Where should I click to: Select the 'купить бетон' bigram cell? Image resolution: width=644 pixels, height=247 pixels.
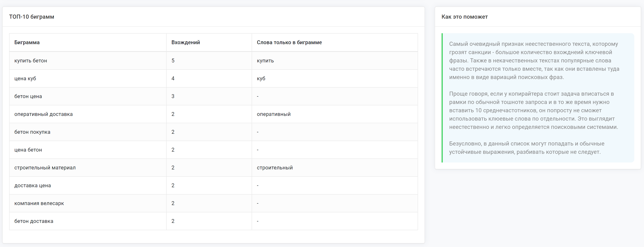point(31,61)
